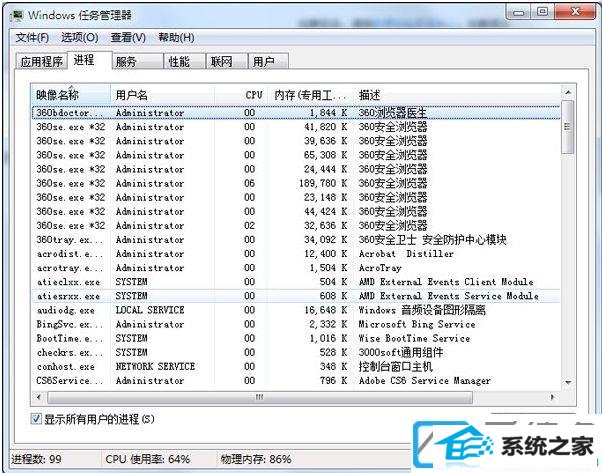This screenshot has width=602, height=473.
Task: Open the 性能 tab
Action: click(x=185, y=61)
